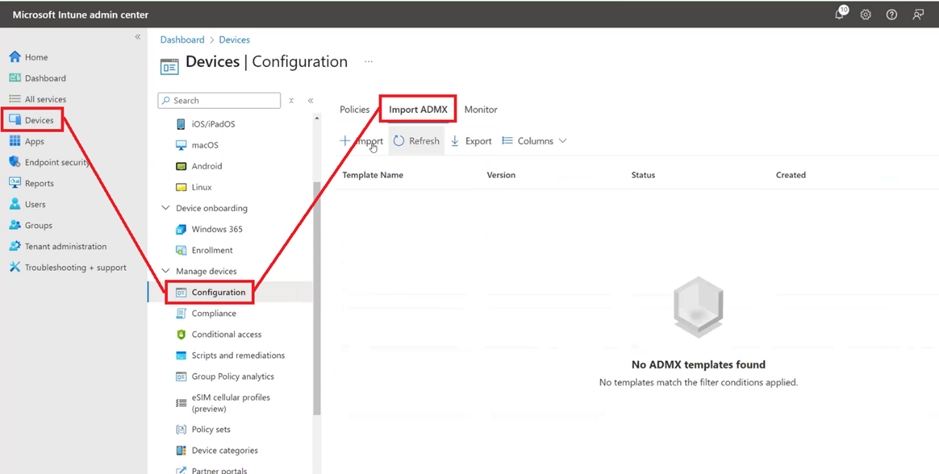The image size is (939, 474).
Task: Open Troubleshooting + support item
Action: click(x=75, y=267)
